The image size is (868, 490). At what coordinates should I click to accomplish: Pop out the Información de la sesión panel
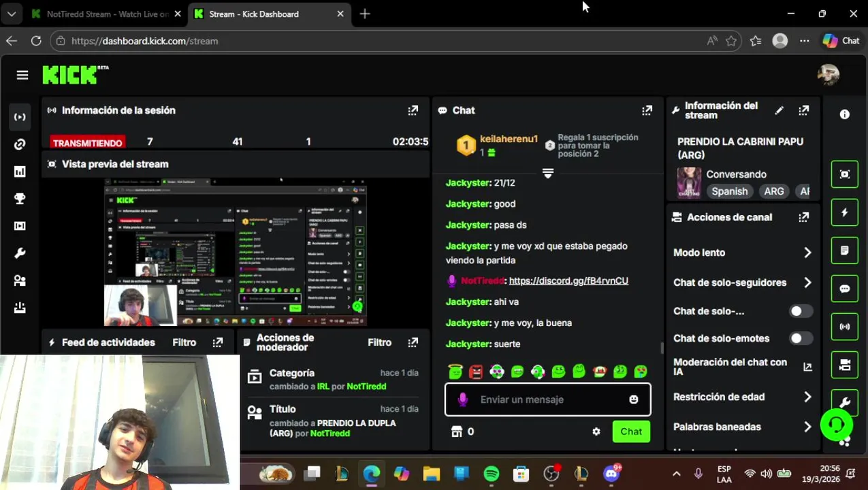click(x=413, y=110)
